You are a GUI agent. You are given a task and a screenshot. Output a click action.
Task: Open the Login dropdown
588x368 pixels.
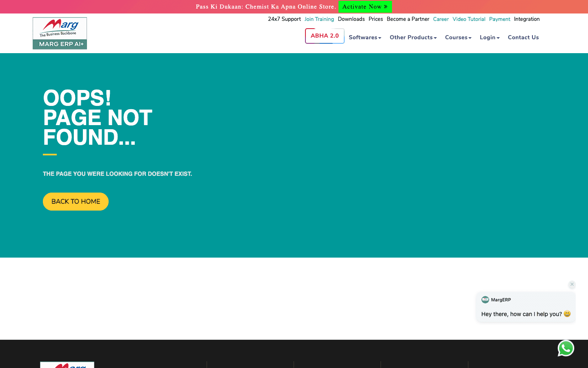pos(490,37)
